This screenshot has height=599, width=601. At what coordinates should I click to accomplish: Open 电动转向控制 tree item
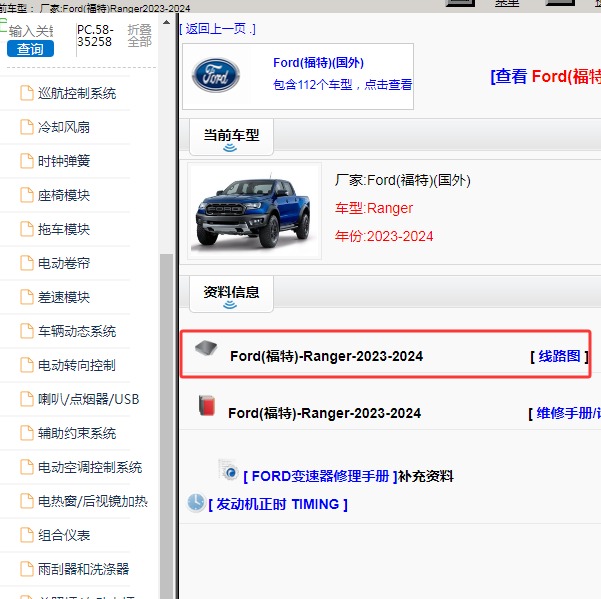77,365
